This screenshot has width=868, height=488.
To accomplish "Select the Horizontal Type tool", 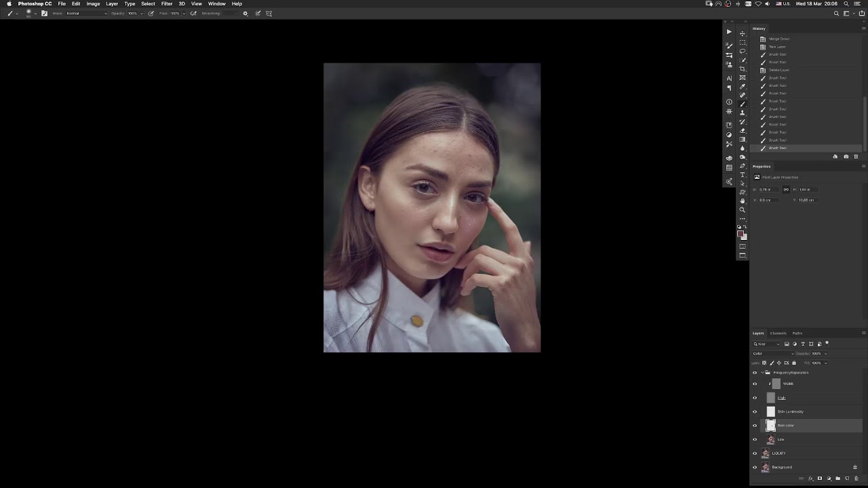I will click(743, 174).
